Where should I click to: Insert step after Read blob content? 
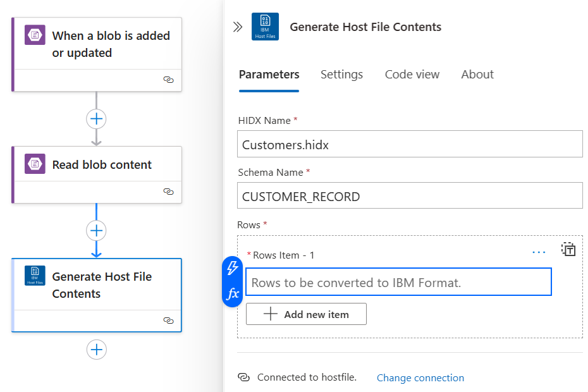(96, 231)
